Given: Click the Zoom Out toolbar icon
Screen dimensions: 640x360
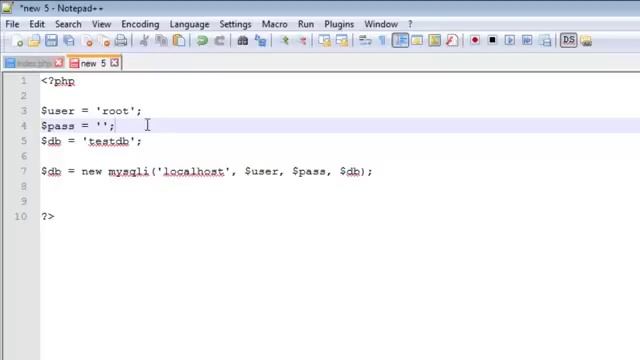Looking at the screenshot, I should pyautogui.click(x=302, y=40).
